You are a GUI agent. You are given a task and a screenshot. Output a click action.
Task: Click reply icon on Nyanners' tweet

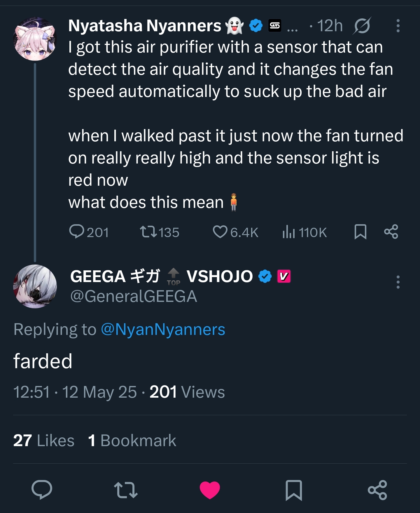point(76,232)
